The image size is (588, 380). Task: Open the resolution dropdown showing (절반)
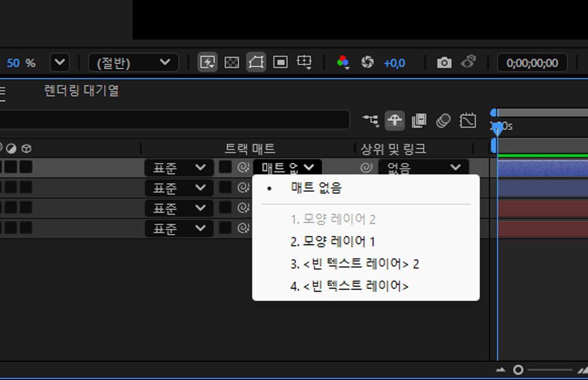[x=132, y=62]
